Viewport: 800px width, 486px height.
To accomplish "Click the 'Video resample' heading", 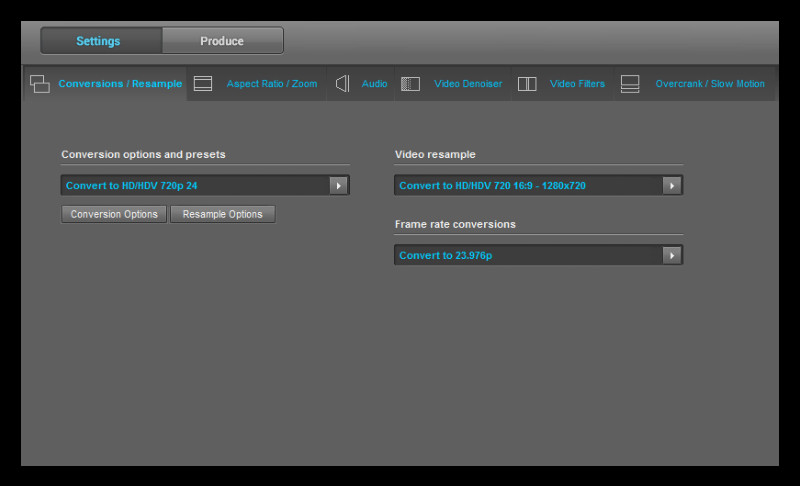I will (435, 155).
